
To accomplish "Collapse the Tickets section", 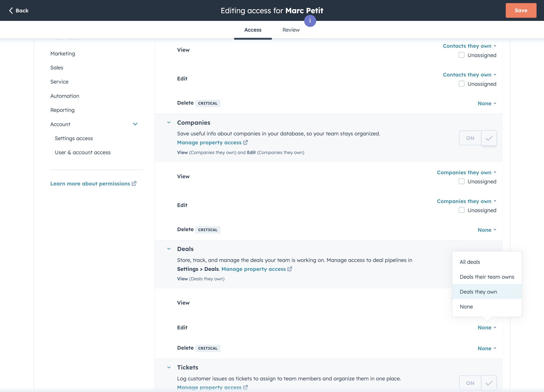I will click(169, 367).
